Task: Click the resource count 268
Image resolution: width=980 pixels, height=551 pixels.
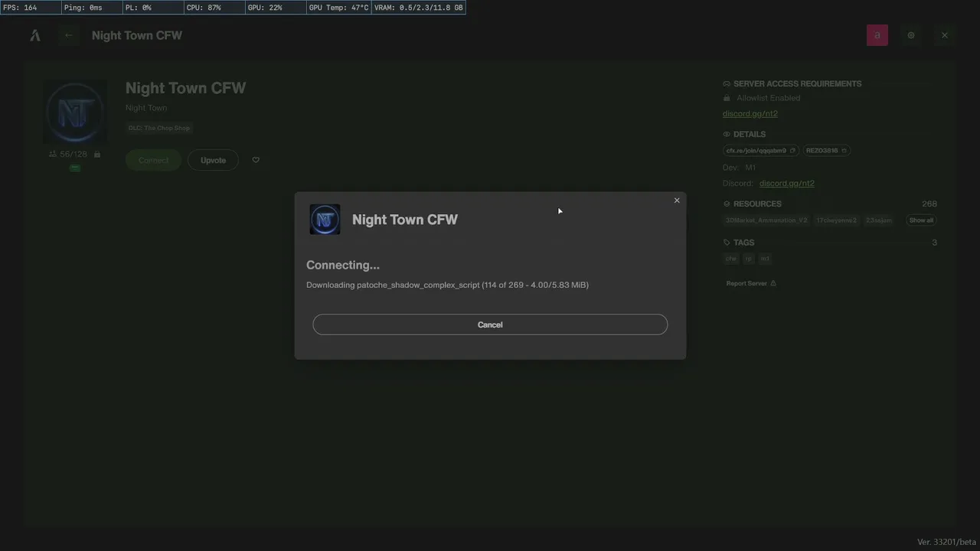Action: click(929, 204)
